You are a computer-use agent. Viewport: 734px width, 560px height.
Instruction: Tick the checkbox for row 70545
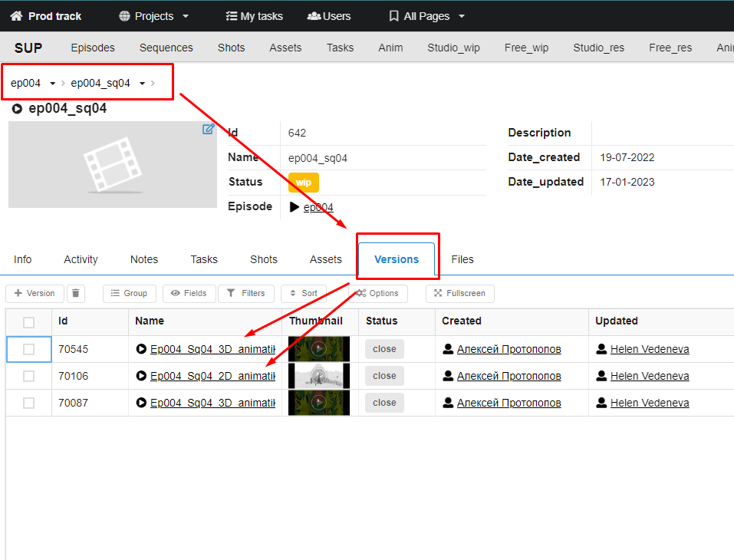coord(28,349)
